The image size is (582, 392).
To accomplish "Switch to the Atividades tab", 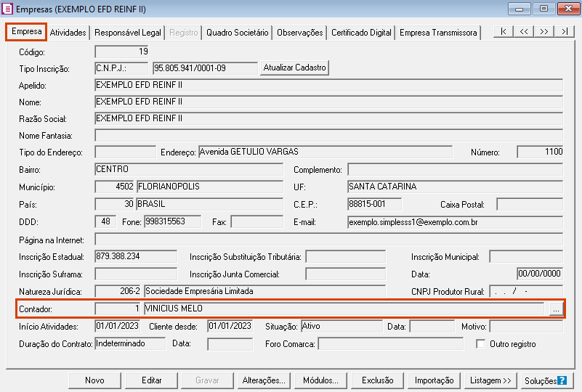I will 68,33.
